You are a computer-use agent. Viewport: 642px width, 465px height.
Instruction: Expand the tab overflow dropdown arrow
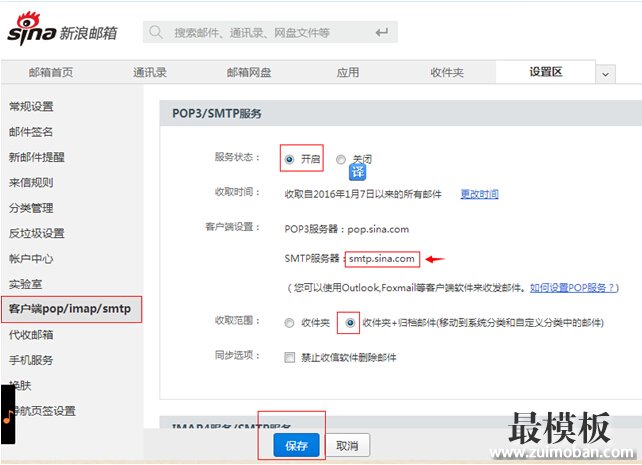pos(606,74)
